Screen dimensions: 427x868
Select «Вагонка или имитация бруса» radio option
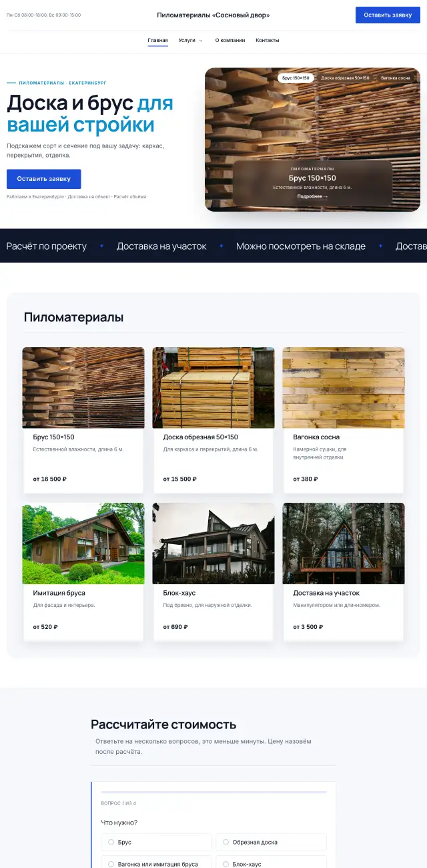click(x=156, y=863)
